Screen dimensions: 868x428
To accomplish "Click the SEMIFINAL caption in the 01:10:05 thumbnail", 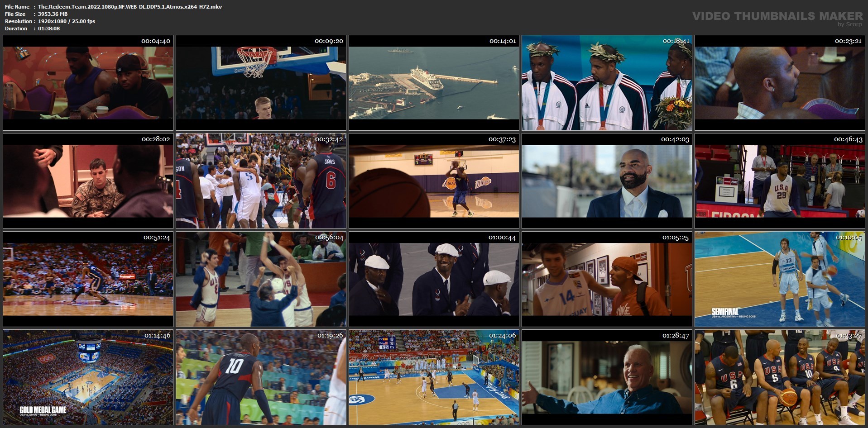I will [725, 312].
